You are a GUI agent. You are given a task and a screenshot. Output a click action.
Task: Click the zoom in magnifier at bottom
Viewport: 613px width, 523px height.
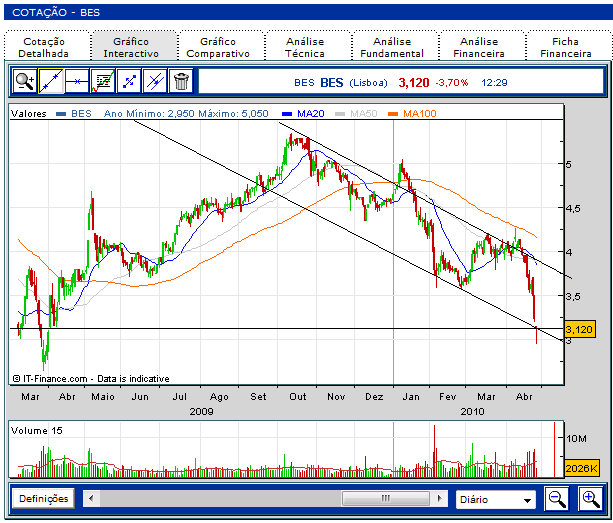point(591,499)
